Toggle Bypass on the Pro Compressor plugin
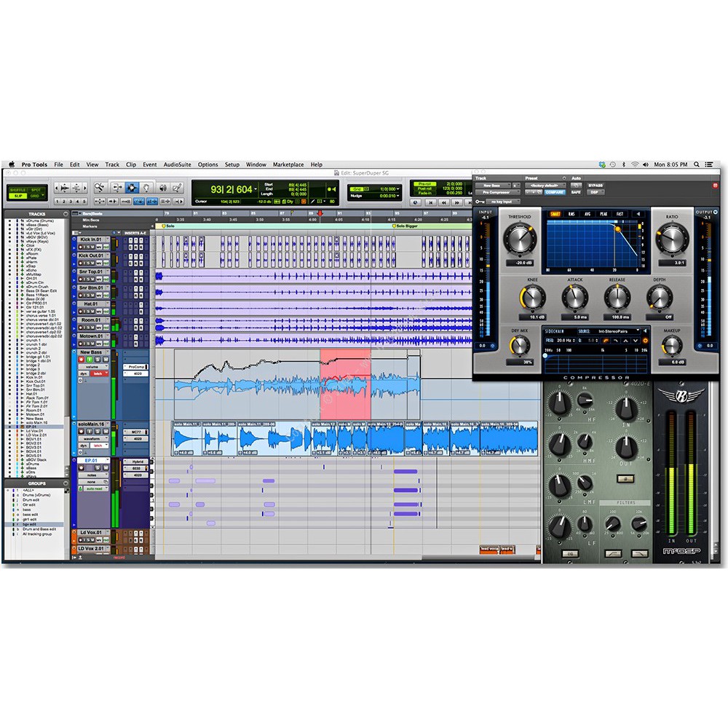 pos(596,186)
